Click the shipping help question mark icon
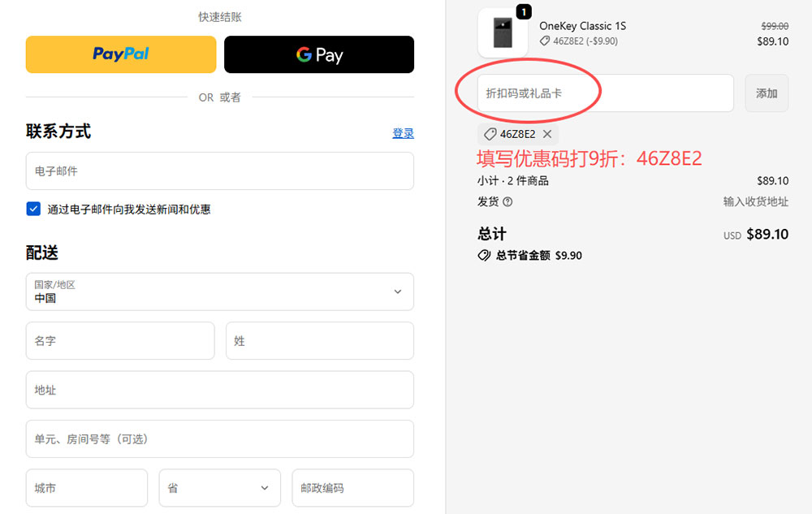Screen dimensions: 812x514 508,202
